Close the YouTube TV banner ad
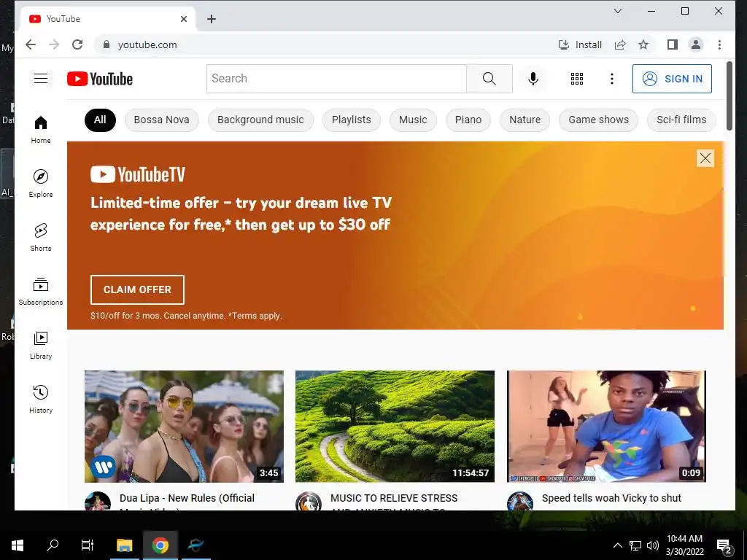The width and height of the screenshot is (747, 560). tap(705, 158)
